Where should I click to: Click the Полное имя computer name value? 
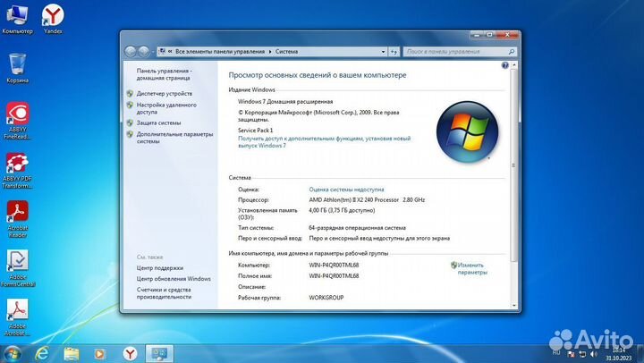[x=334, y=276]
